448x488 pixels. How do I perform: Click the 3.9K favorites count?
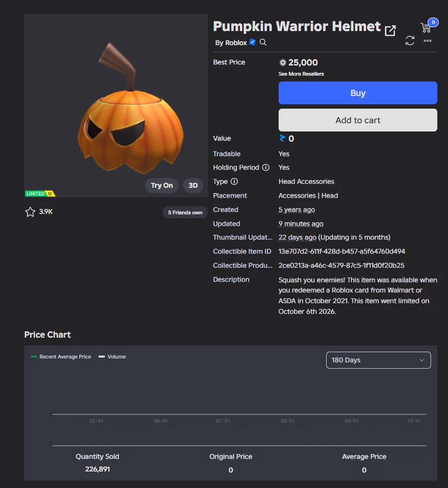tap(46, 211)
